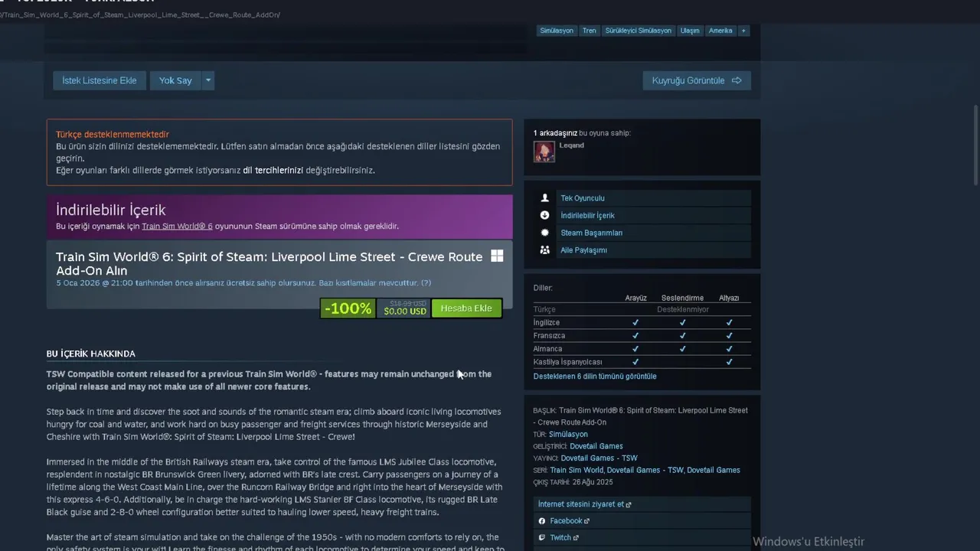Screen dimensions: 980x551
Task: Click the Fransızca language row
Action: pyautogui.click(x=642, y=336)
